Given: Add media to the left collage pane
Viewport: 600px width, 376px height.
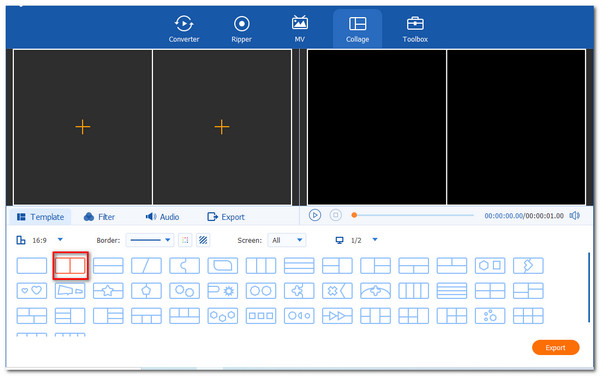Looking at the screenshot, I should pos(83,127).
